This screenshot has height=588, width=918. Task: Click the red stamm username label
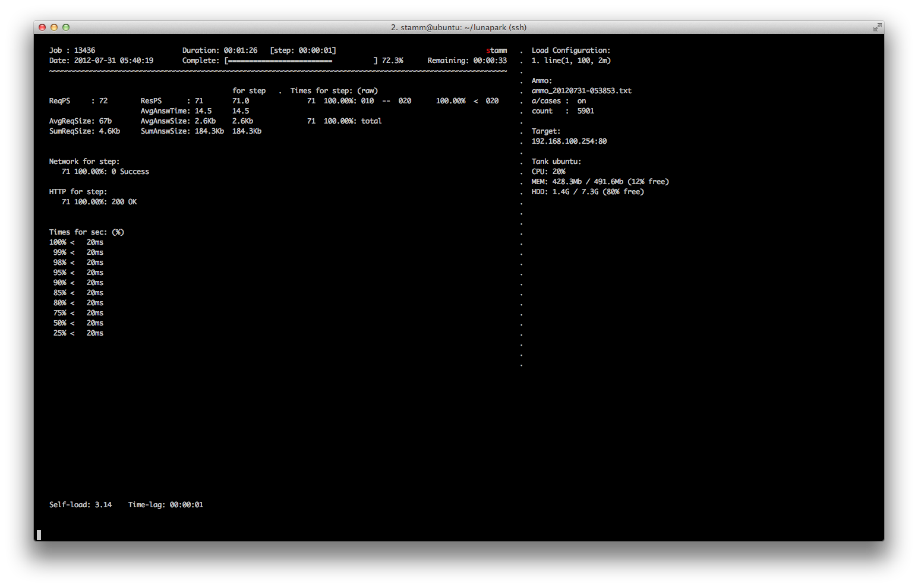click(x=497, y=50)
